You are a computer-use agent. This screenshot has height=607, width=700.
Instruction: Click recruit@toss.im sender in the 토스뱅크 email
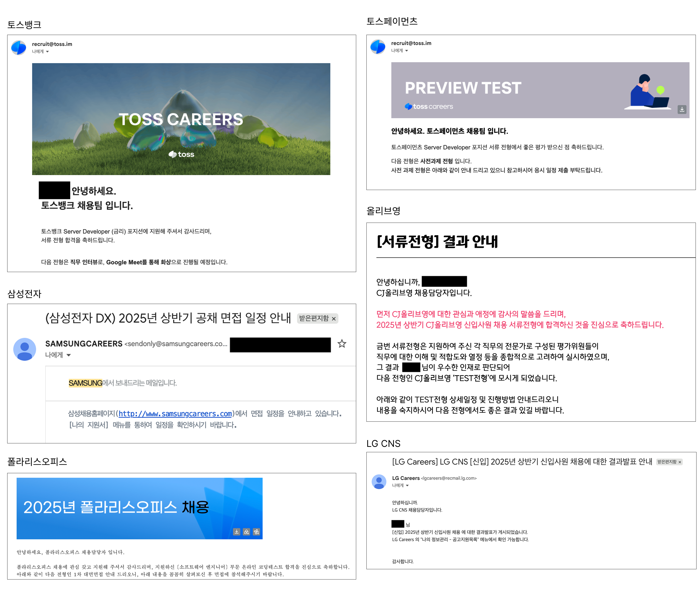coord(52,44)
